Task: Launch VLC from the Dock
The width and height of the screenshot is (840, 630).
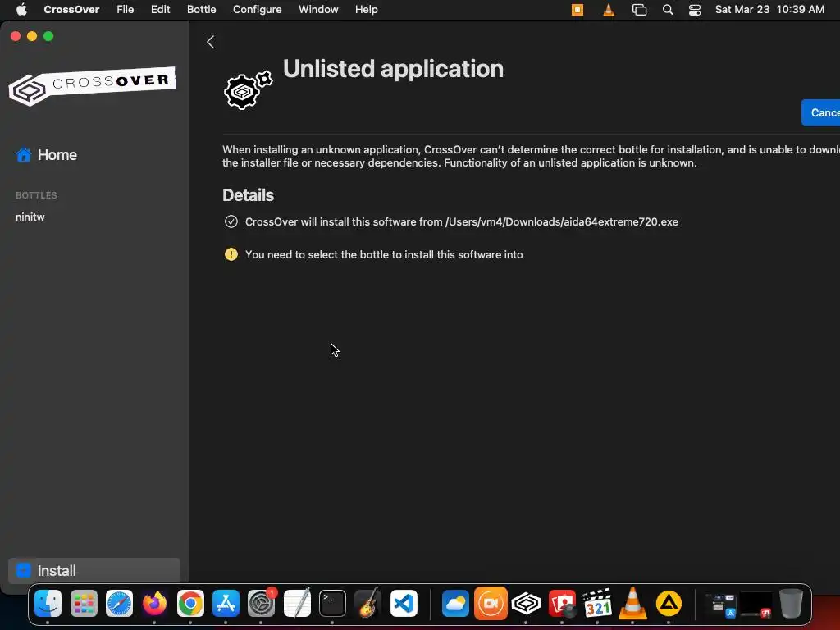Action: [632, 604]
